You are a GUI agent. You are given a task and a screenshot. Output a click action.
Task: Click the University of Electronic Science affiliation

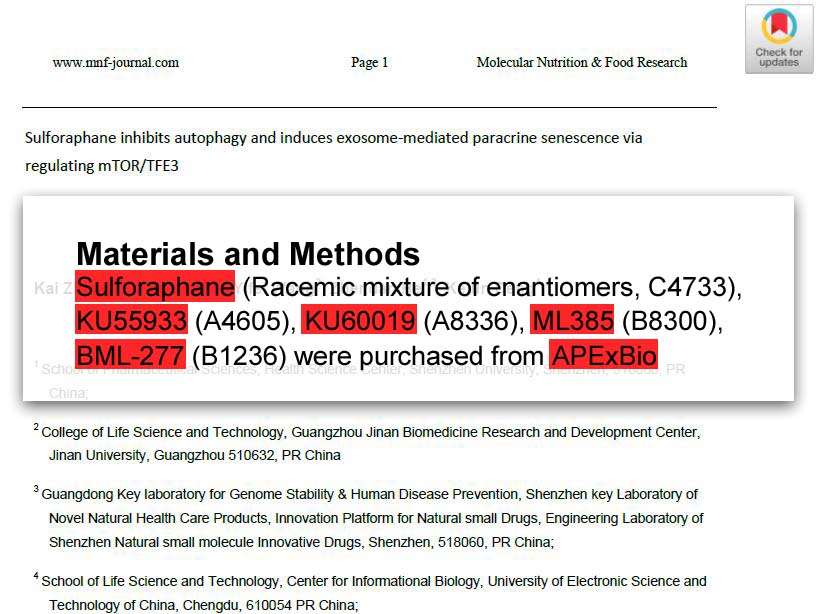pyautogui.click(x=374, y=581)
